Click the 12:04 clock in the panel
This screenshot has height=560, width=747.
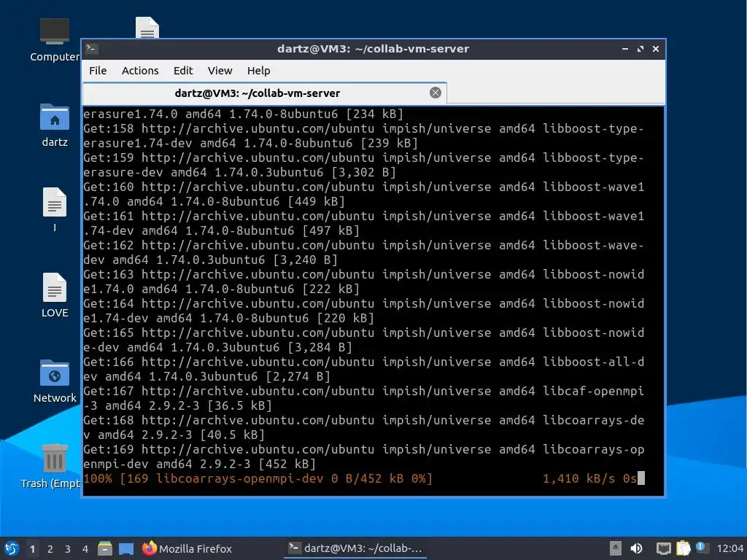729,548
